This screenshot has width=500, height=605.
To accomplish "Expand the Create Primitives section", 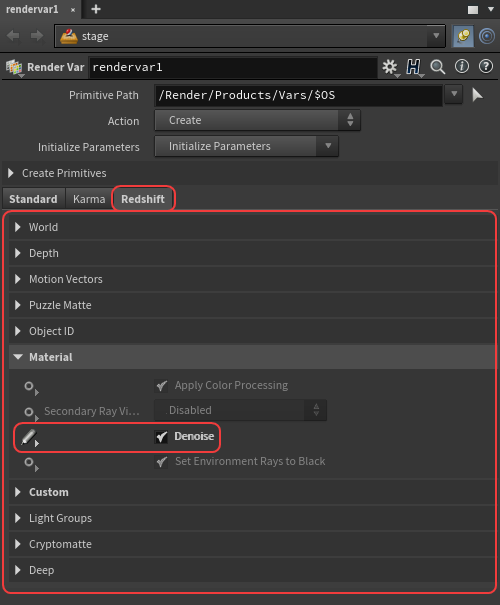I will 250,173.
